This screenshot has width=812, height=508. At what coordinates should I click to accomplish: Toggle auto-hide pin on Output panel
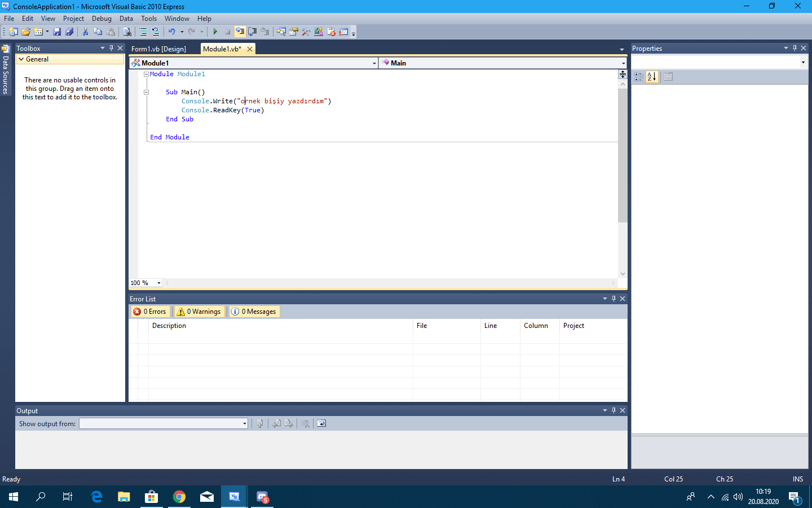pyautogui.click(x=614, y=410)
